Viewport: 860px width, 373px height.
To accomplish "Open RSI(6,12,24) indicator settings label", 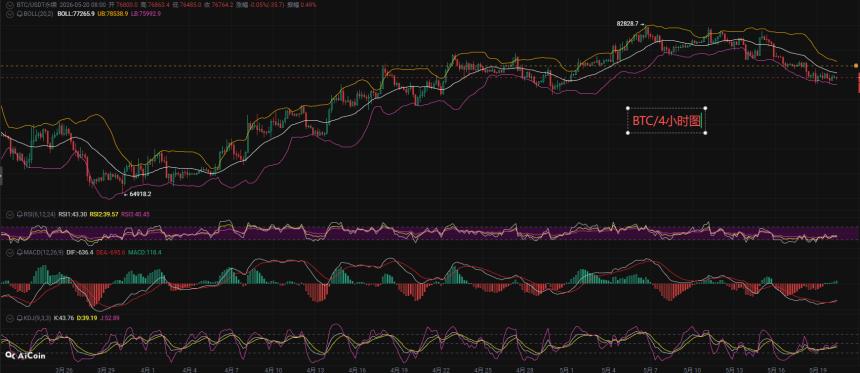I will pos(39,214).
